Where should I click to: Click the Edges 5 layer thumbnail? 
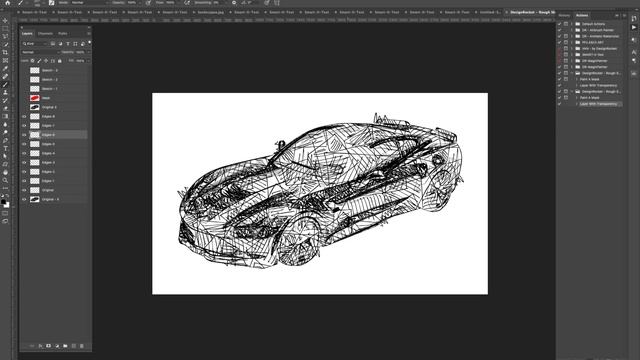[35, 144]
